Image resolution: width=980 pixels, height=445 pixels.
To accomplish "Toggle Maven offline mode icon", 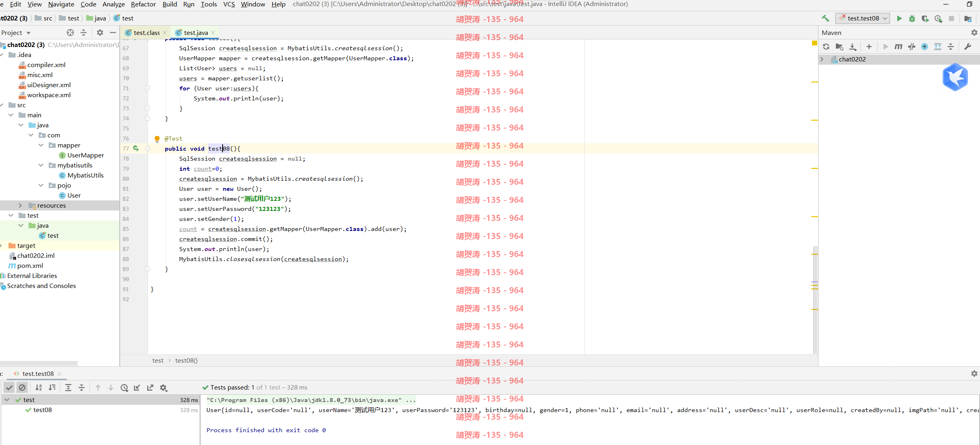I will point(912,47).
